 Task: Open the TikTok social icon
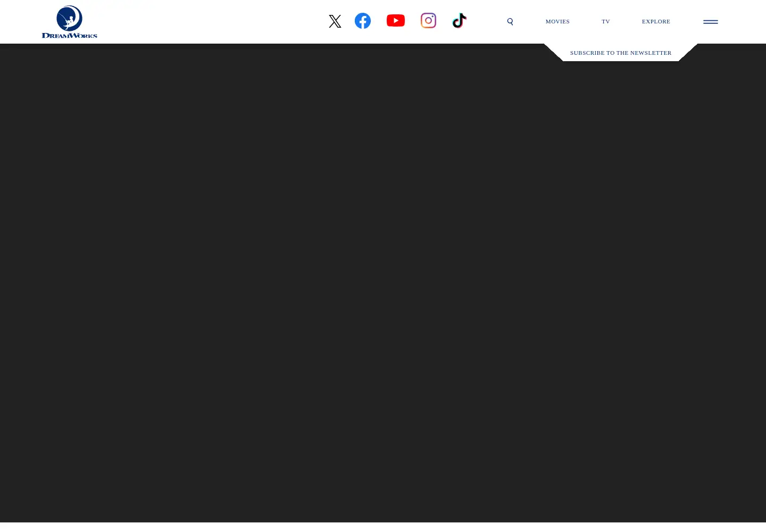pos(459,21)
